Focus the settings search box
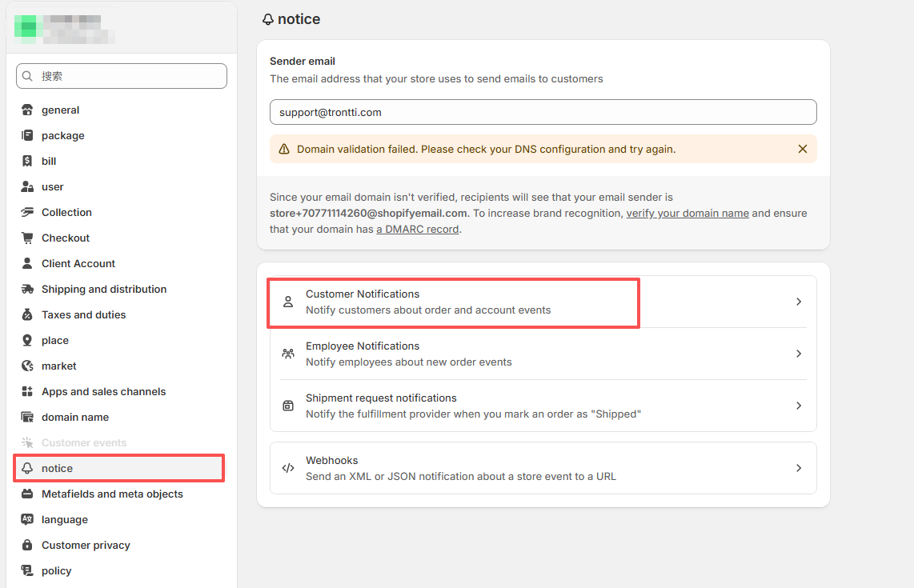The image size is (914, 588). click(x=122, y=76)
